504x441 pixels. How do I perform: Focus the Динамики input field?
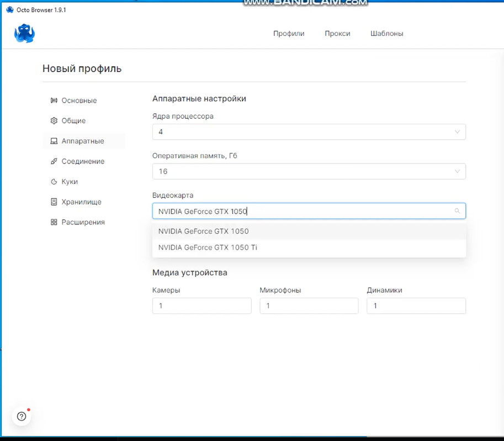416,306
